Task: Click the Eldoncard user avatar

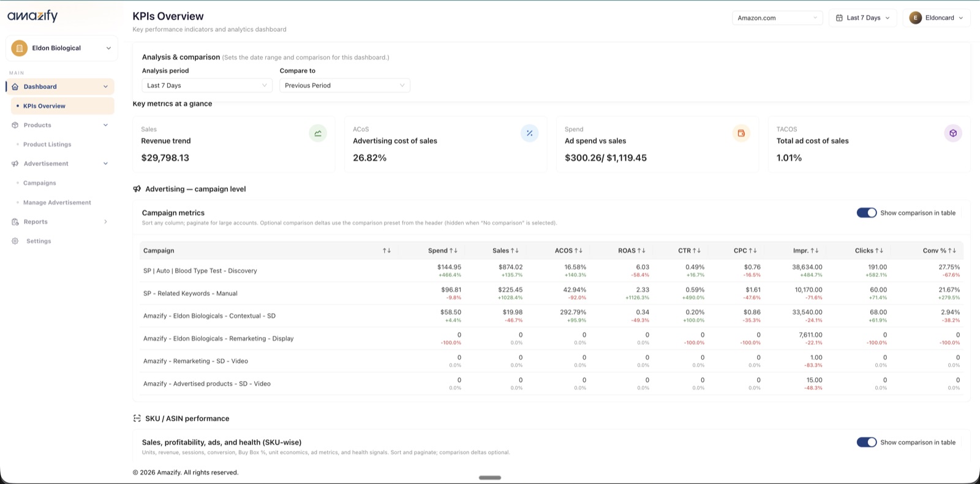Action: 916,18
